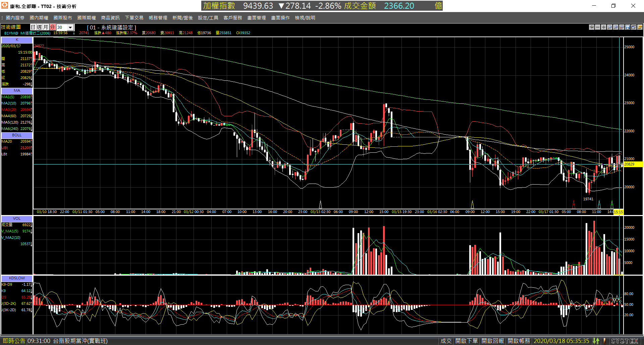The image size is (644, 345).
Task: Switch chart to monthly (月) period
Action: 46,27
